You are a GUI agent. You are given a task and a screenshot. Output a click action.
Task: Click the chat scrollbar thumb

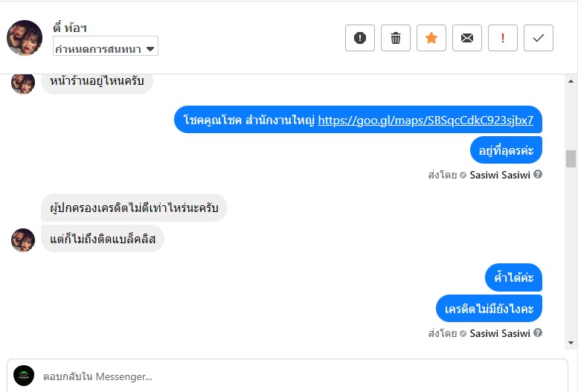click(x=571, y=158)
